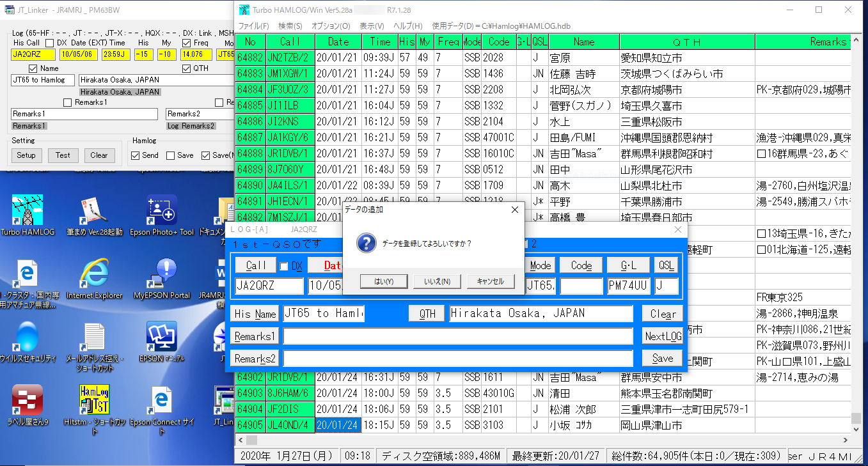
Task: Enable the Hamlog Save checkbox
Action: pyautogui.click(x=170, y=155)
